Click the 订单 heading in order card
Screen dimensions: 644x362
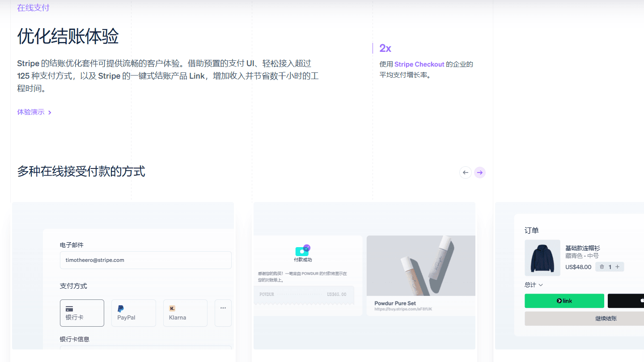(x=532, y=231)
